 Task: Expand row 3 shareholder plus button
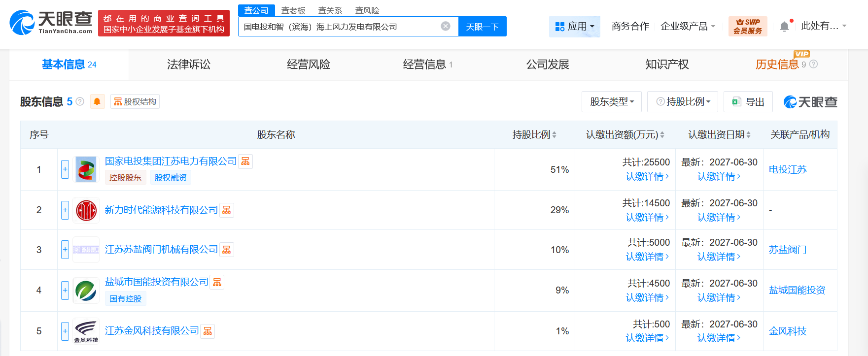pos(65,250)
